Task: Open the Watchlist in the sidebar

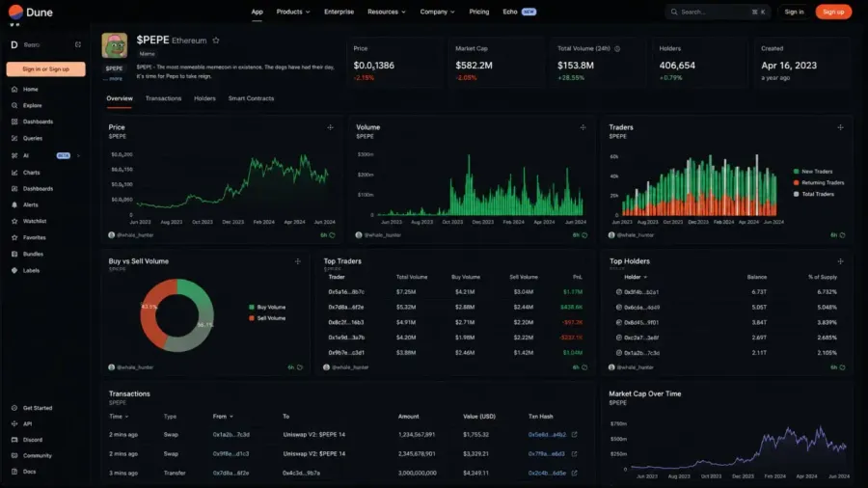Action: (29, 221)
